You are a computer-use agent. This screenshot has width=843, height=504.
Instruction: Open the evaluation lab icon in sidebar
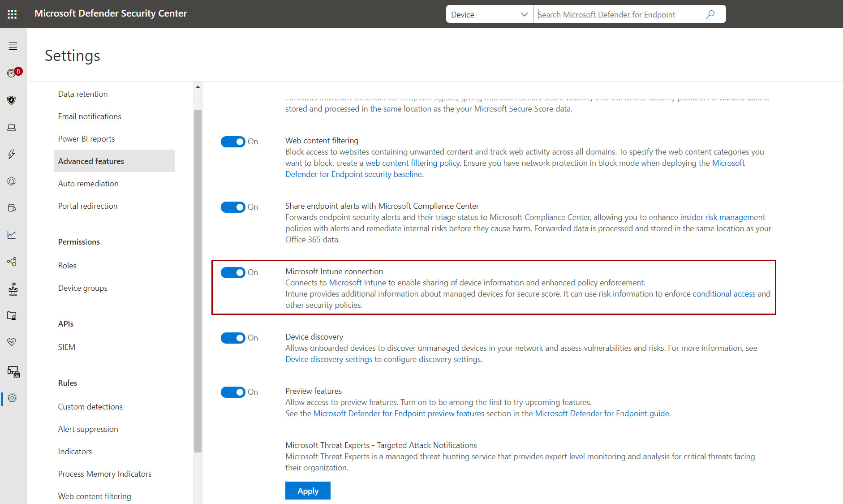(12, 315)
